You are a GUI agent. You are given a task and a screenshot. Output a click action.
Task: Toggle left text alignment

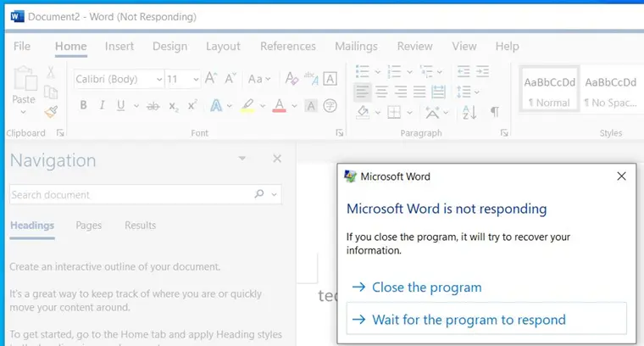pos(363,92)
